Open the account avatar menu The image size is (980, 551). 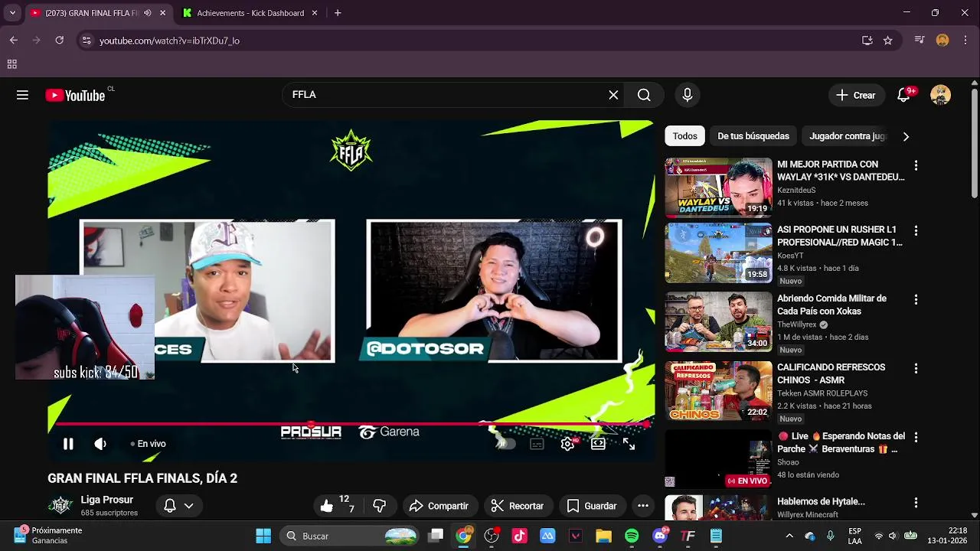940,95
